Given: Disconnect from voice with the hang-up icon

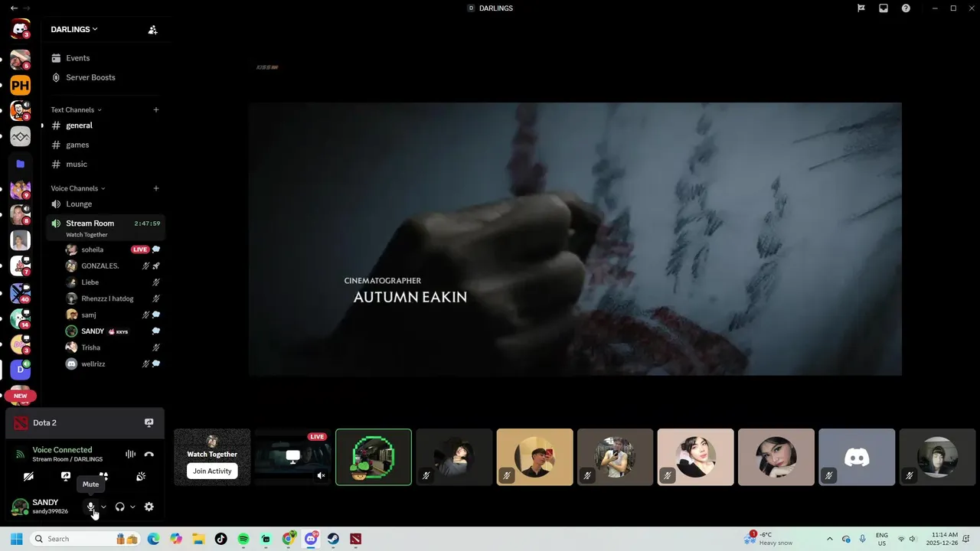Looking at the screenshot, I should coord(149,454).
